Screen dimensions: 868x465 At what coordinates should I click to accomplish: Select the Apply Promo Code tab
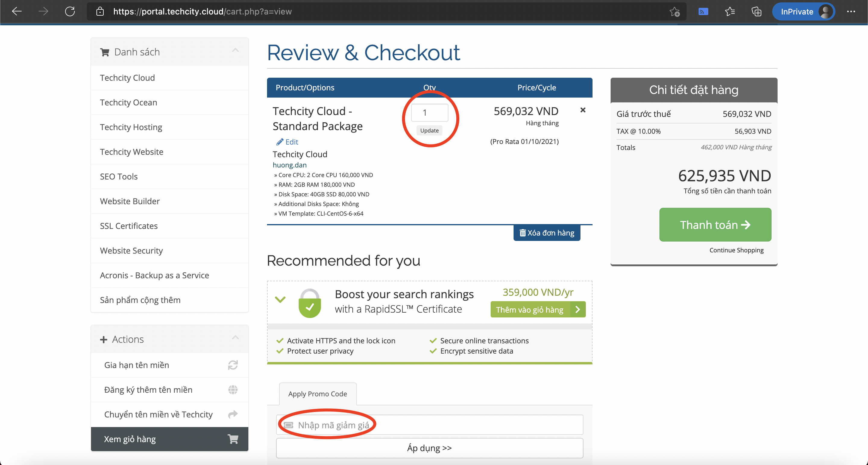pos(318,394)
